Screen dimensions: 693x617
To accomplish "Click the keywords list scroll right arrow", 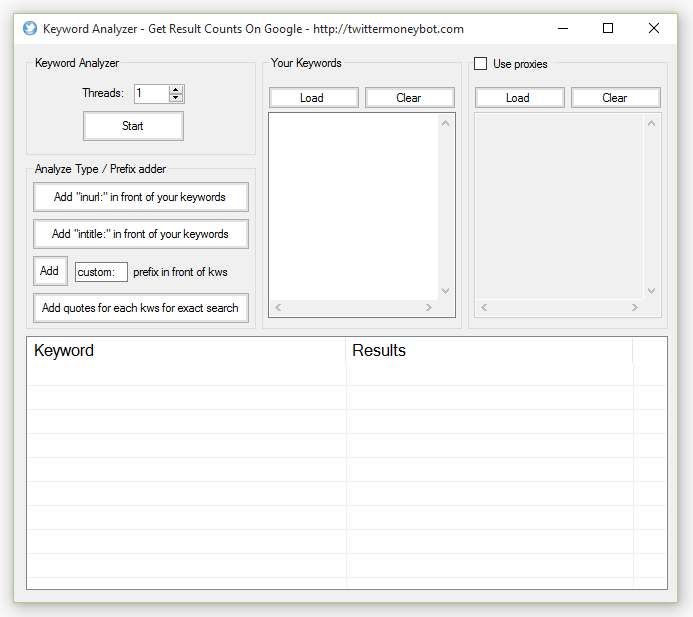I will 429,308.
